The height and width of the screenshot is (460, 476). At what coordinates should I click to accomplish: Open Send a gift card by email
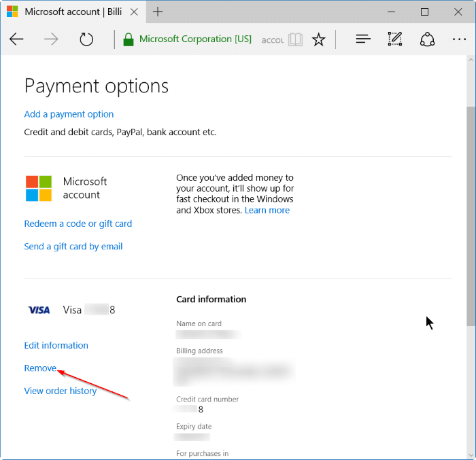point(73,247)
